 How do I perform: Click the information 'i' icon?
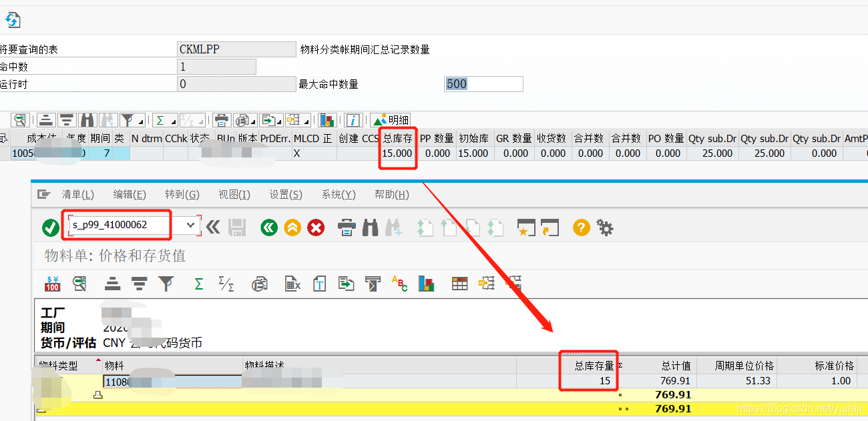[353, 120]
